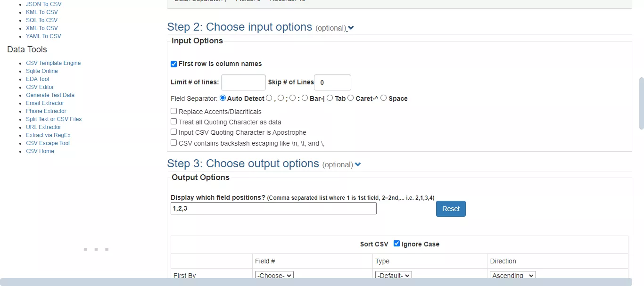Screen dimensions: 644x286
Task: Choose the Auto Detect separator option
Action: [x=222, y=98]
